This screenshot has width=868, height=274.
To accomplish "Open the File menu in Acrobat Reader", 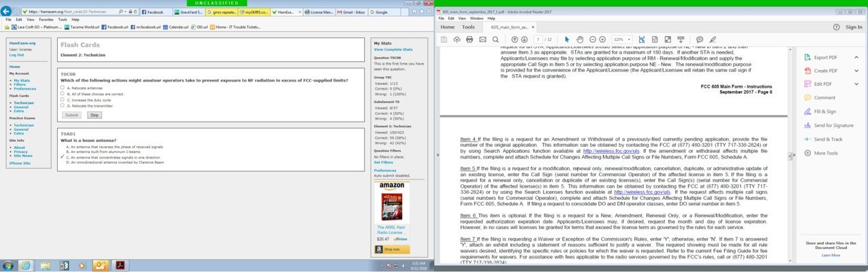I will tap(442, 18).
